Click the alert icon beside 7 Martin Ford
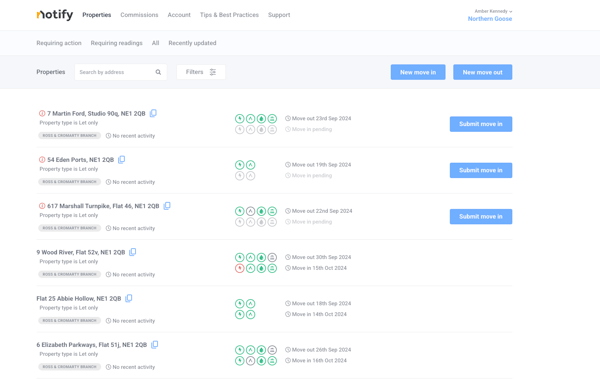 (42, 113)
